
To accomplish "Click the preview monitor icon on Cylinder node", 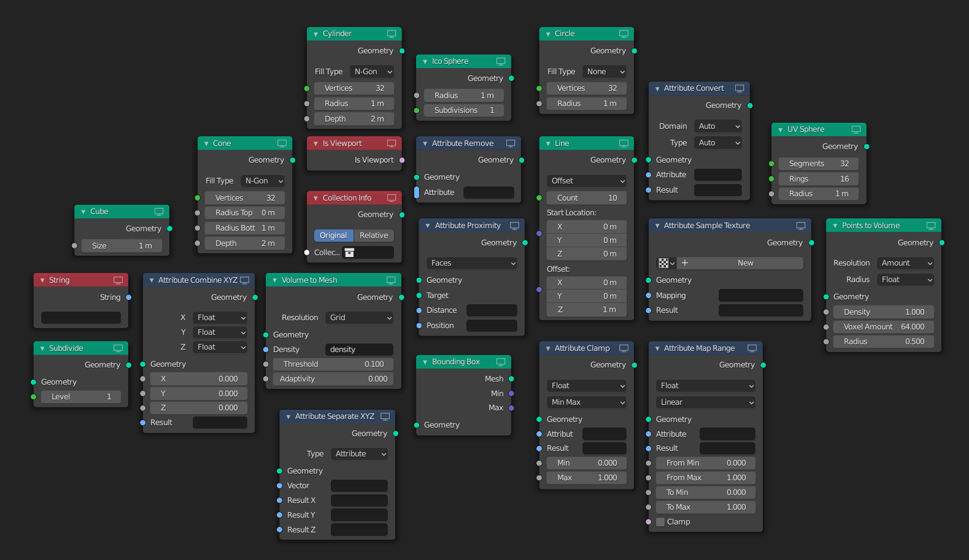I will [391, 34].
